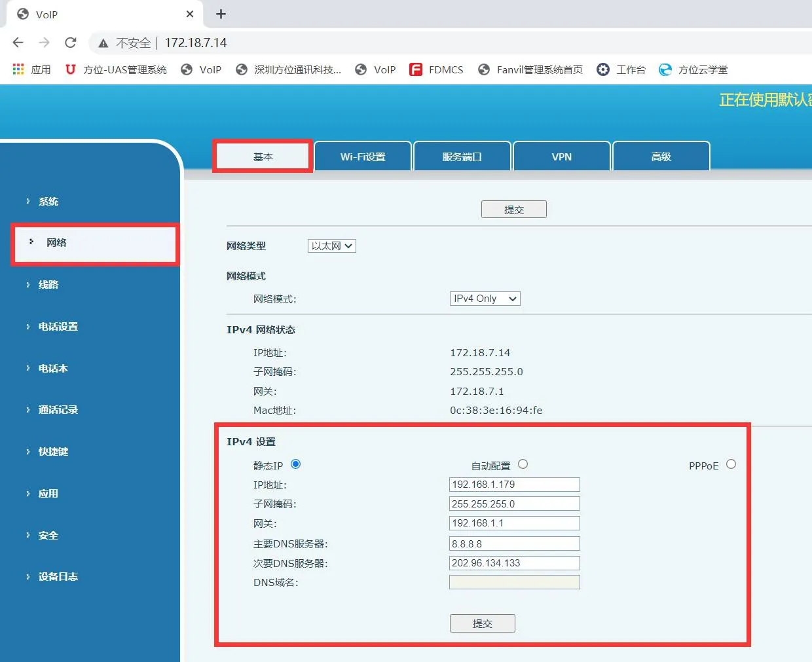Switch to the VPN tab
The image size is (812, 662).
(x=561, y=156)
